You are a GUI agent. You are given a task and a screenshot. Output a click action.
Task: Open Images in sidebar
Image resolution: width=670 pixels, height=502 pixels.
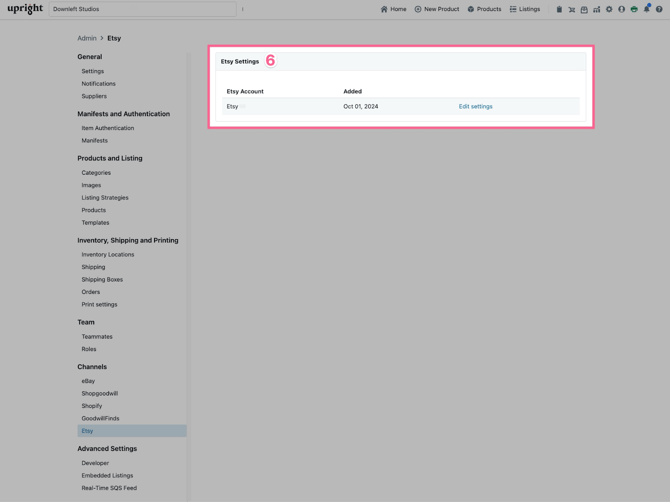(x=91, y=185)
